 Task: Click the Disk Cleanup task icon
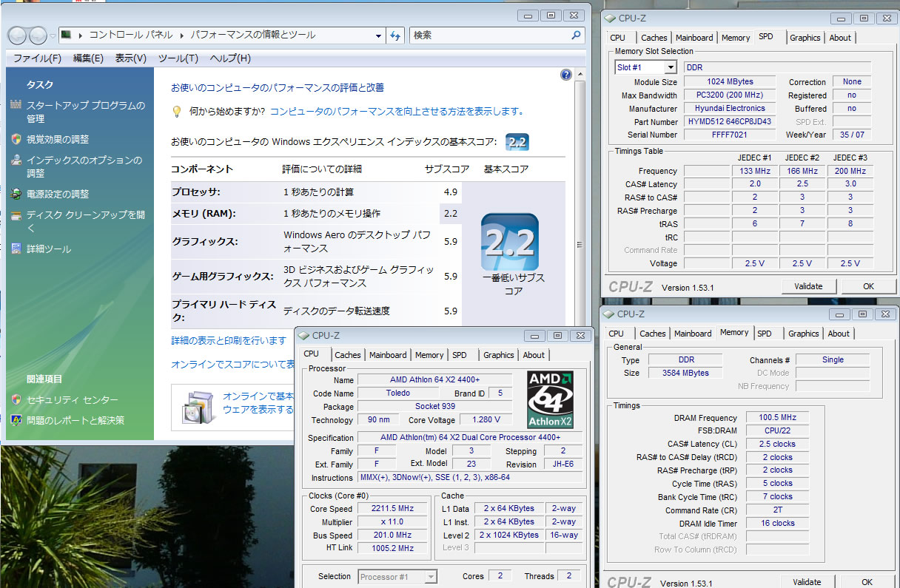tap(16, 215)
